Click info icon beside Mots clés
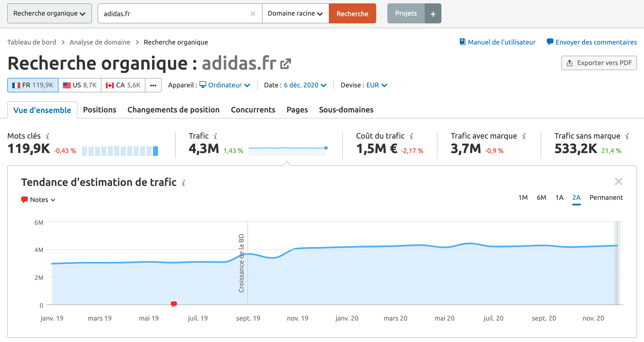This screenshot has width=644, height=342. (x=48, y=136)
